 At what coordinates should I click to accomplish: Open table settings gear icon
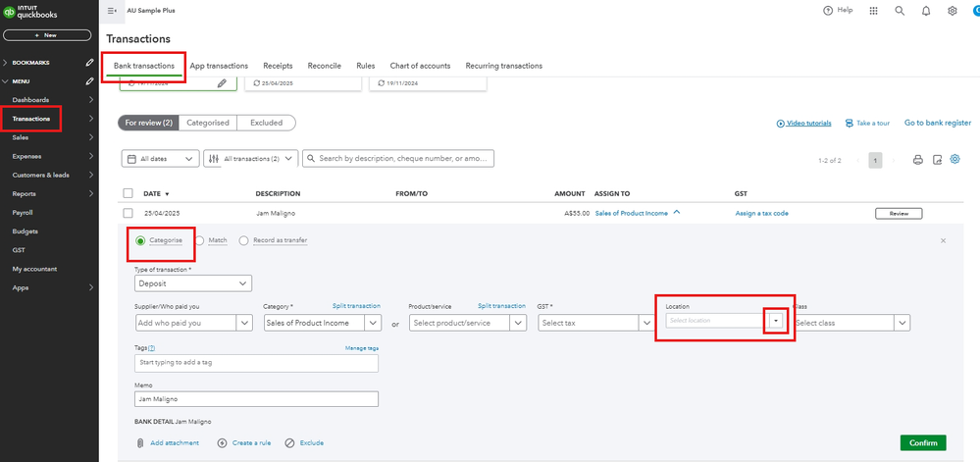[x=955, y=160]
